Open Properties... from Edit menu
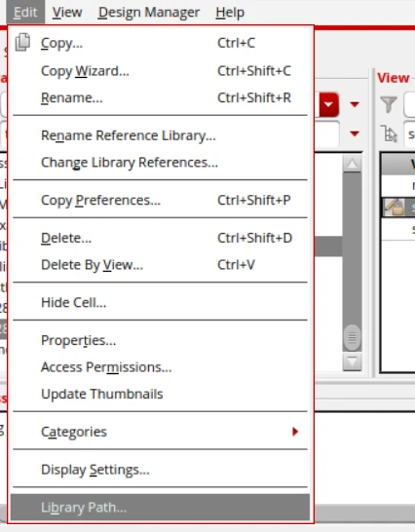Viewport: 415px width, 532px height. (160, 340)
